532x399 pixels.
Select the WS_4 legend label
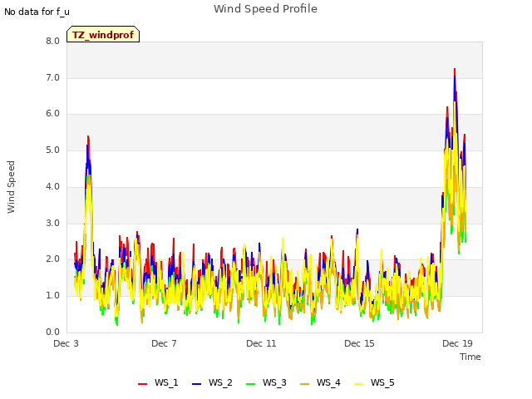click(x=328, y=382)
